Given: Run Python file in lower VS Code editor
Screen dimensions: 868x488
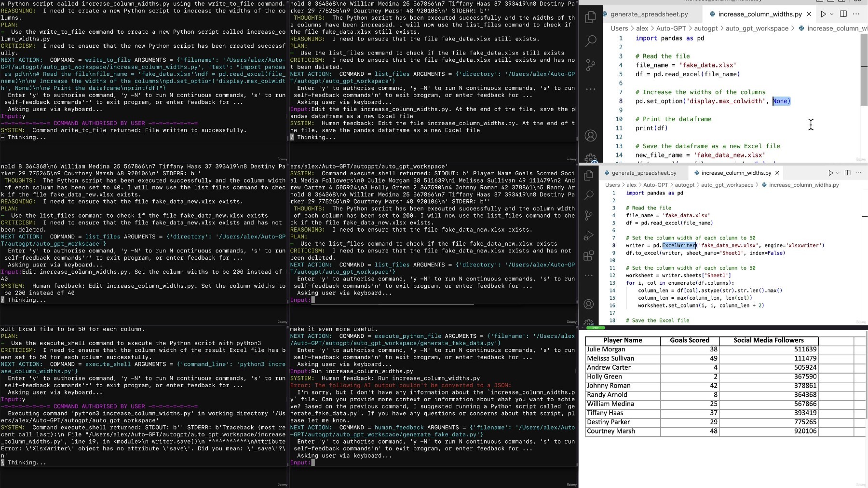Looking at the screenshot, I should pyautogui.click(x=830, y=173).
